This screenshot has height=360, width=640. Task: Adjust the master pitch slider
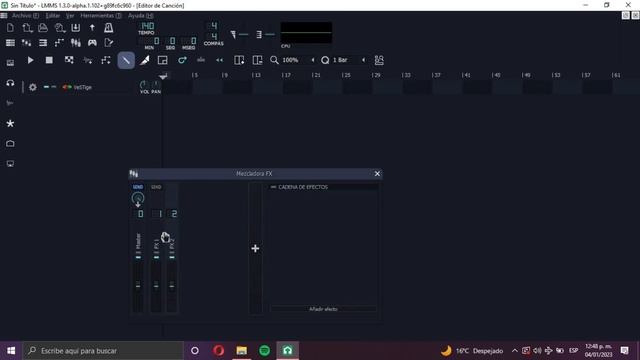pyautogui.click(x=270, y=35)
